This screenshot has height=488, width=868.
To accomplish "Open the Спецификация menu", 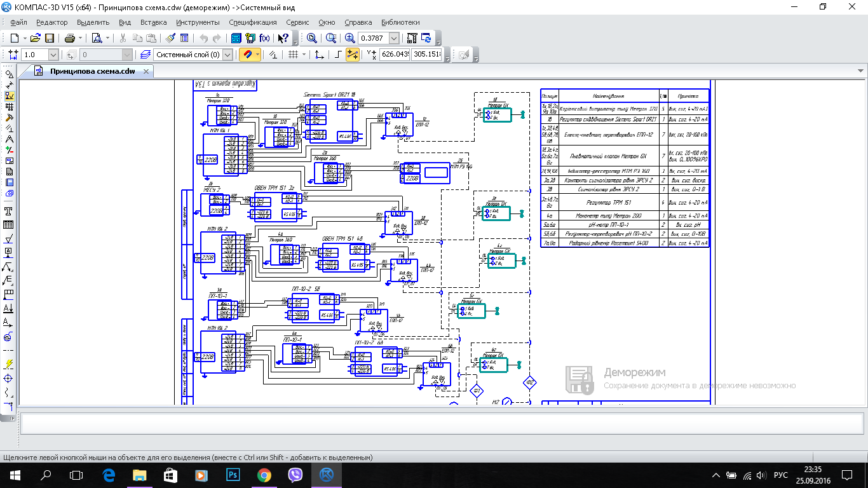I will pos(253,22).
